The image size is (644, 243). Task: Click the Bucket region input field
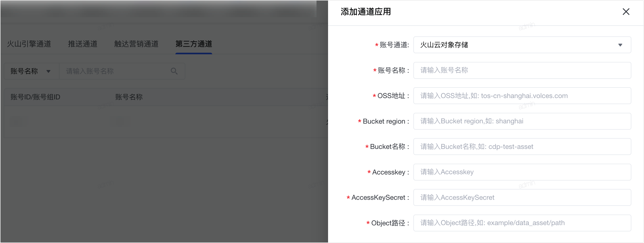click(522, 121)
